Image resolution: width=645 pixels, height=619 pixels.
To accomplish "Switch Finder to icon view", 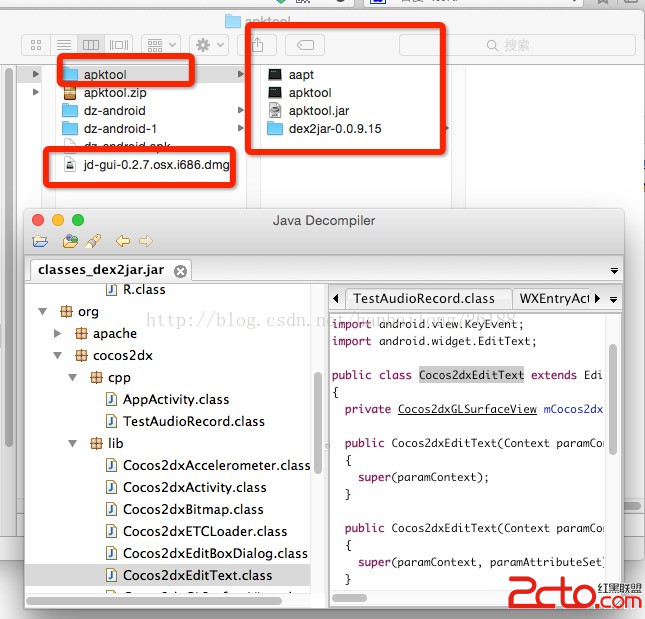I will [x=37, y=45].
